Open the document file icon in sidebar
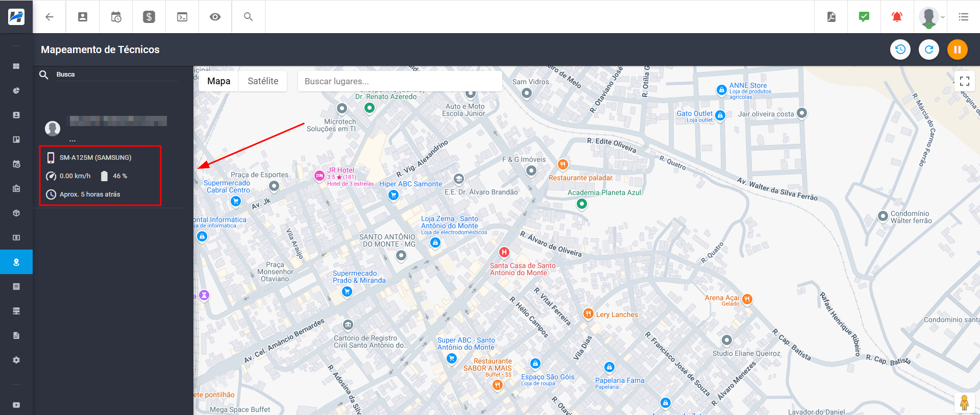The width and height of the screenshot is (980, 415). 16,336
